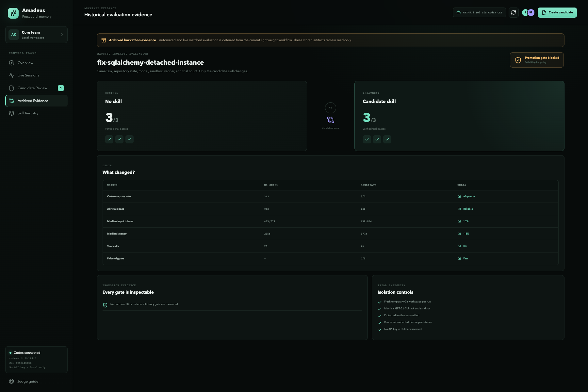Click the Amadeus sparkle logo icon

coord(13,13)
